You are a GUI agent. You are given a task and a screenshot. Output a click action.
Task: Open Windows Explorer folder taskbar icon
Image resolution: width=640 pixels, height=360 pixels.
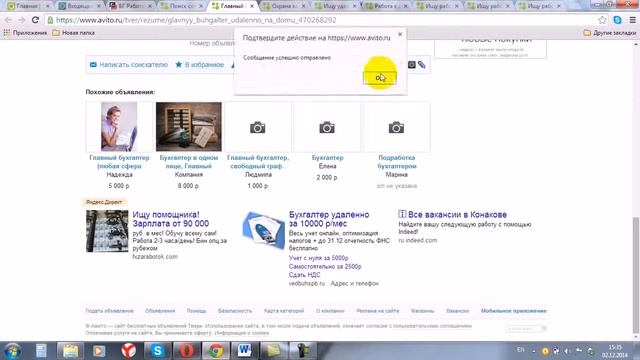[70, 351]
